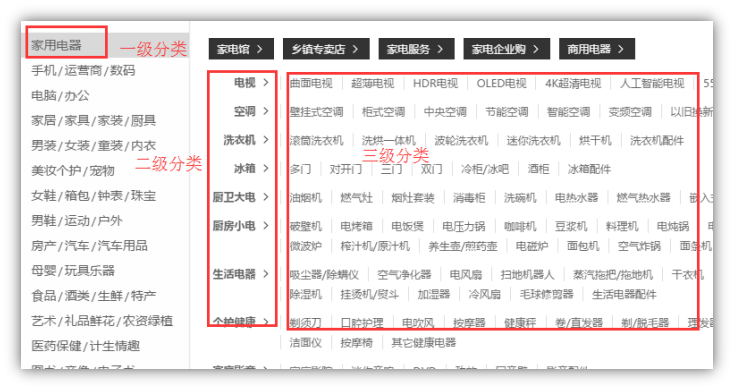The width and height of the screenshot is (735, 390).
Task: Open the 消毒柜 link
Action: [x=469, y=198]
